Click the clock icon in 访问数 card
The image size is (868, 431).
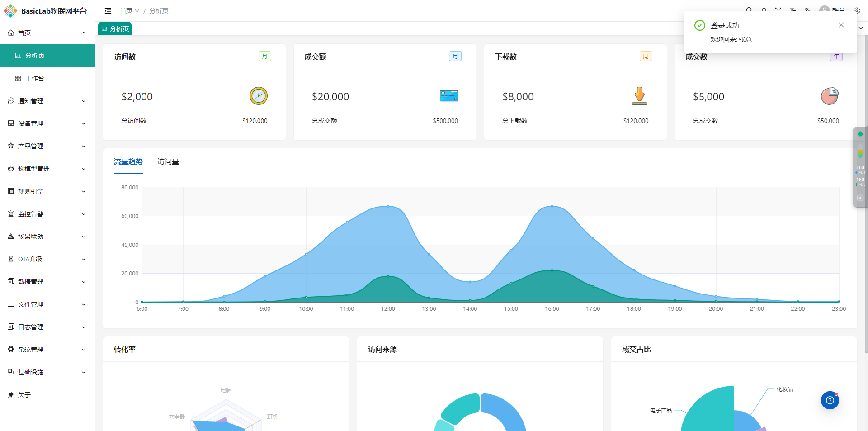point(259,96)
